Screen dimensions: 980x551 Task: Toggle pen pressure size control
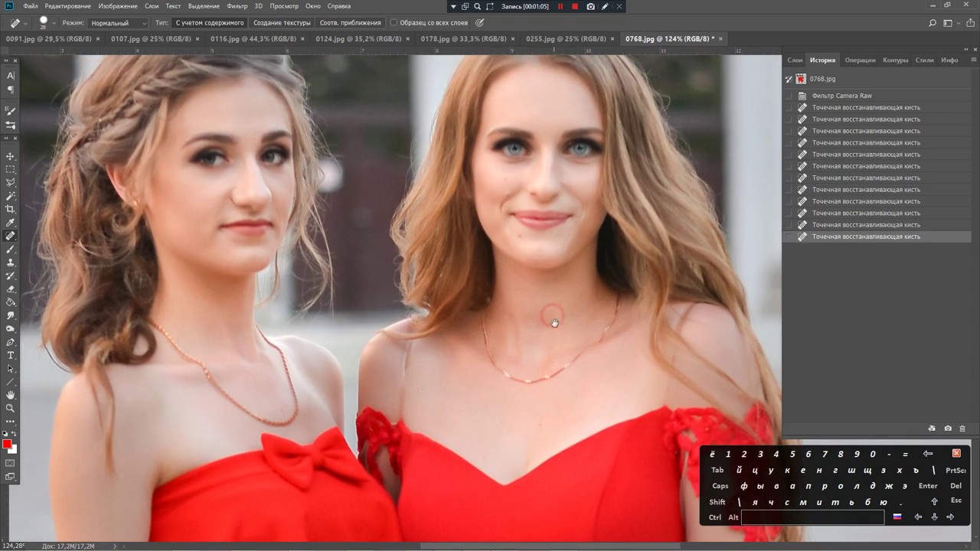point(480,23)
